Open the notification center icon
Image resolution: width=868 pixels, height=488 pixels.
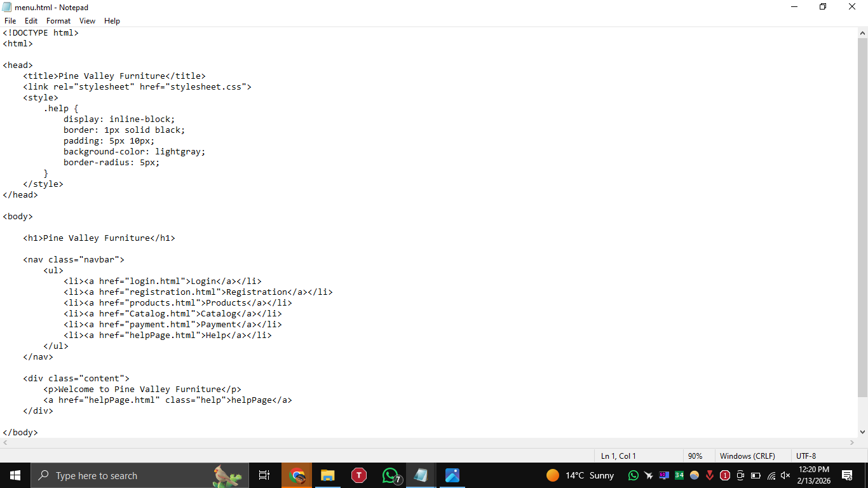[x=846, y=475]
